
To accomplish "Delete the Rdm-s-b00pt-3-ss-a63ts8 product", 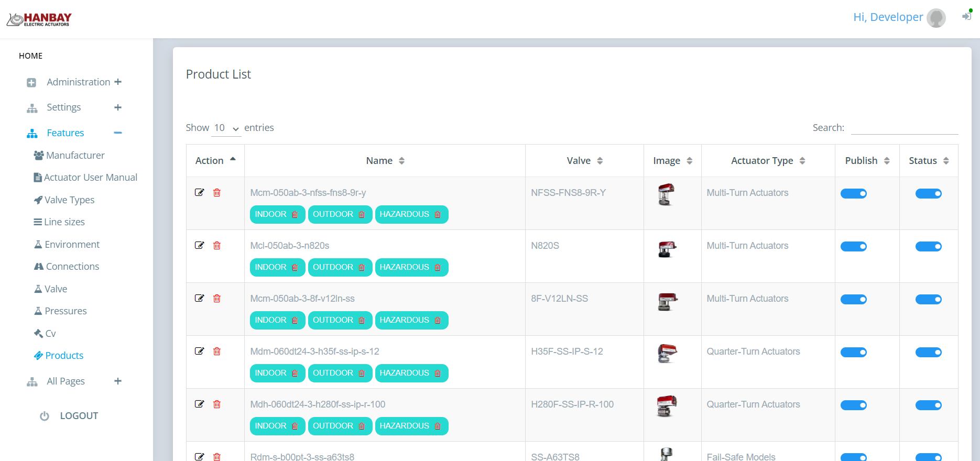I will 217,457.
